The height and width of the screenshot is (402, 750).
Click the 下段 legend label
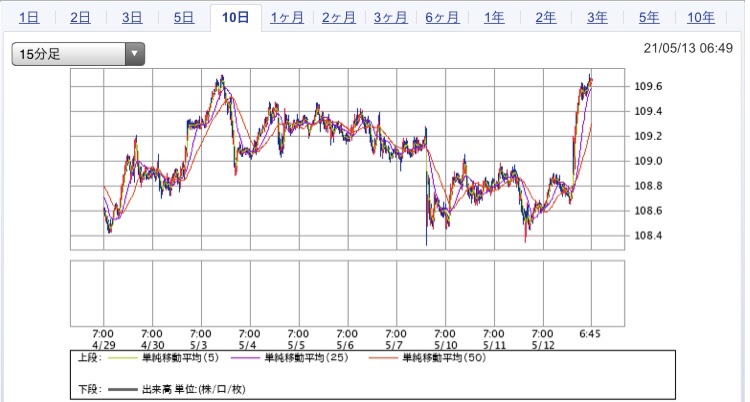tap(89, 389)
